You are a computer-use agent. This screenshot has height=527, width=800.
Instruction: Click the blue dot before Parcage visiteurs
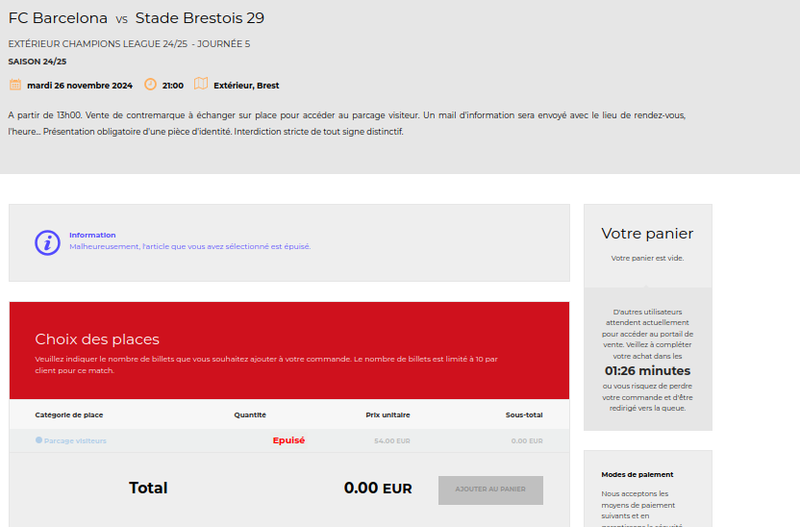[x=39, y=440]
